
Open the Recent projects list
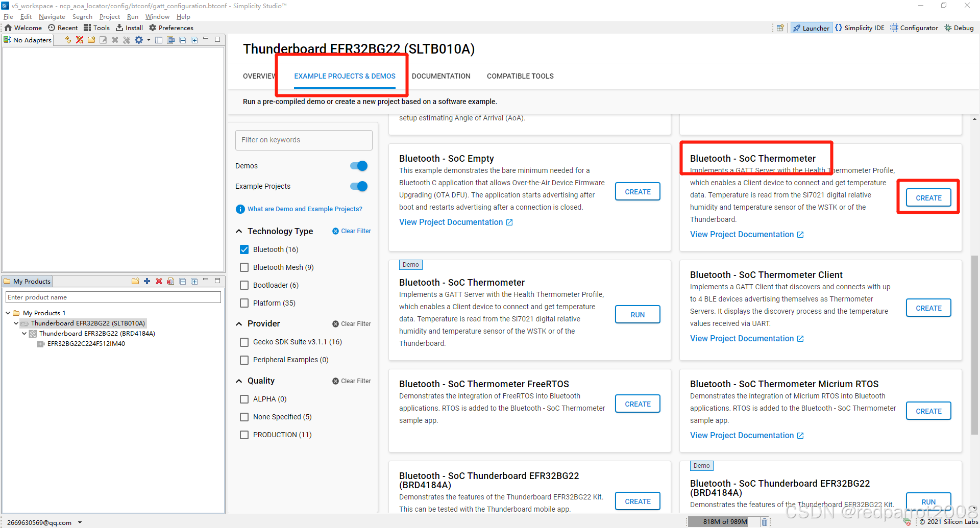pos(63,28)
